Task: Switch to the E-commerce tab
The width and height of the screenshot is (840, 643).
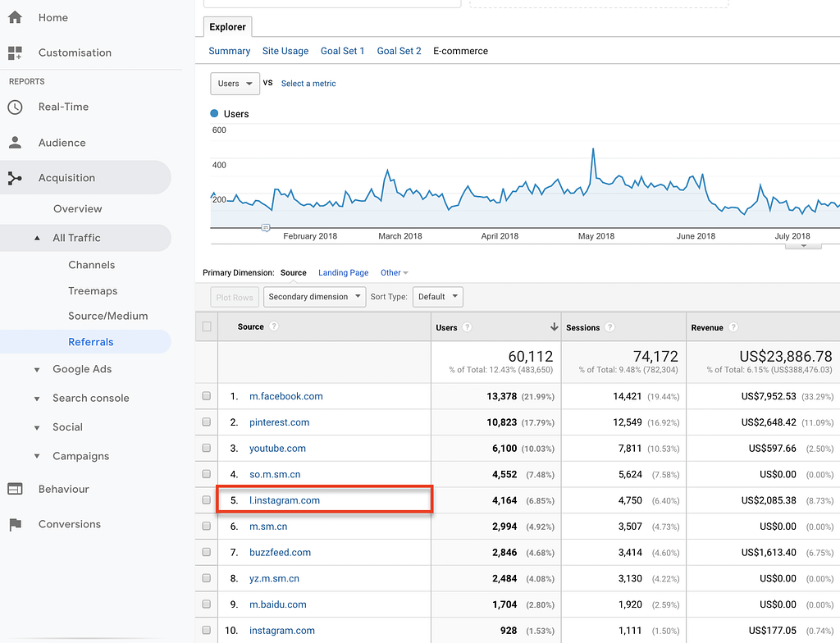Action: (x=460, y=51)
